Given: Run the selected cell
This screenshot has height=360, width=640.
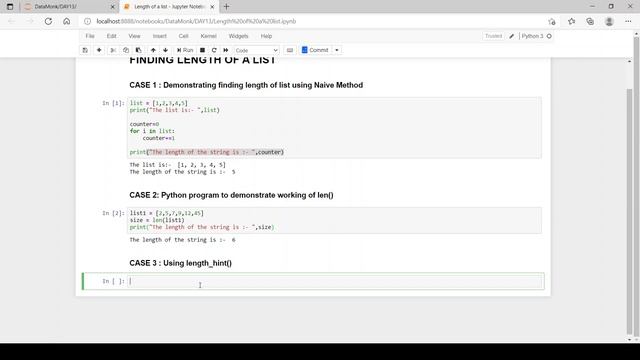Looking at the screenshot, I should coord(185,50).
